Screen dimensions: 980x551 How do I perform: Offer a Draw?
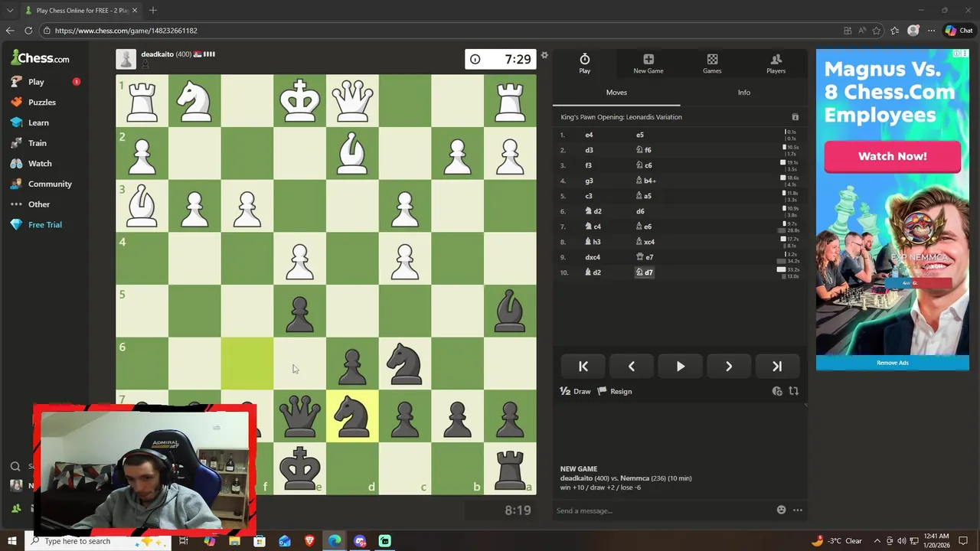tap(576, 392)
